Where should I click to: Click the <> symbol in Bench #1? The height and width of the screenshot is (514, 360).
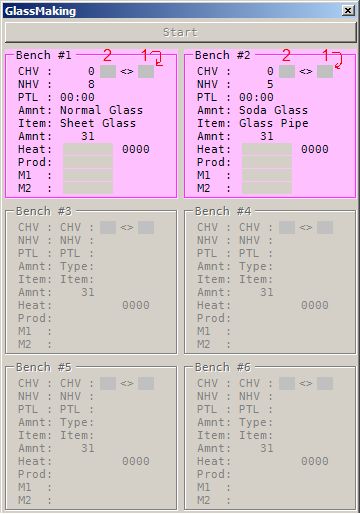click(127, 71)
